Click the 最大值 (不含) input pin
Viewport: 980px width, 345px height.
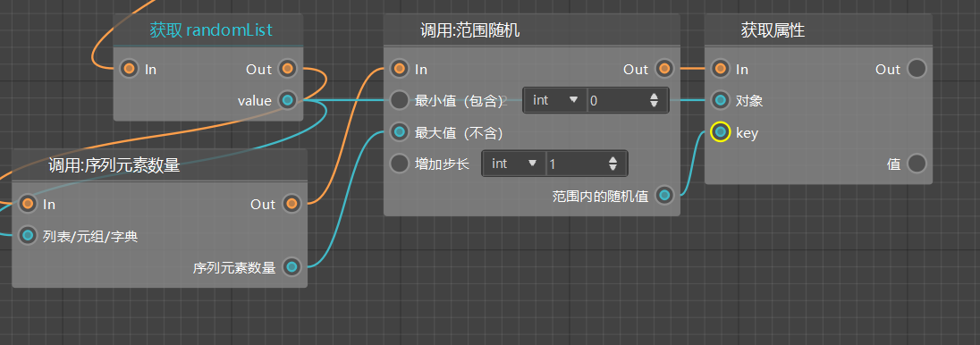(399, 132)
